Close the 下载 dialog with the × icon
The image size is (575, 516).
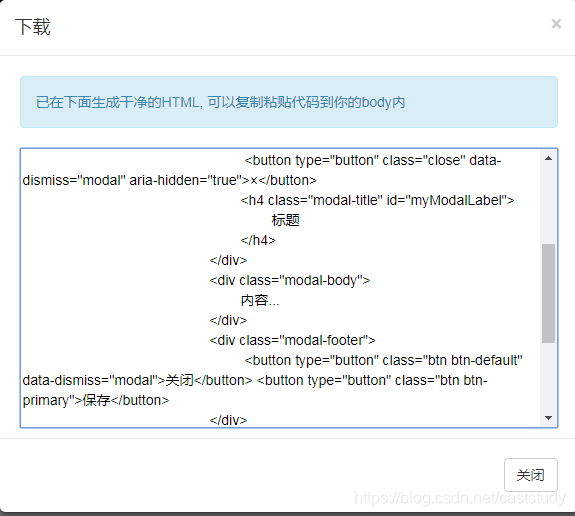point(556,24)
